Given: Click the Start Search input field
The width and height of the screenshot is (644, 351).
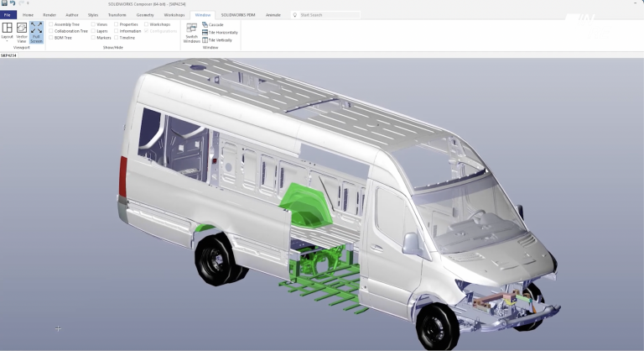Looking at the screenshot, I should tap(329, 15).
